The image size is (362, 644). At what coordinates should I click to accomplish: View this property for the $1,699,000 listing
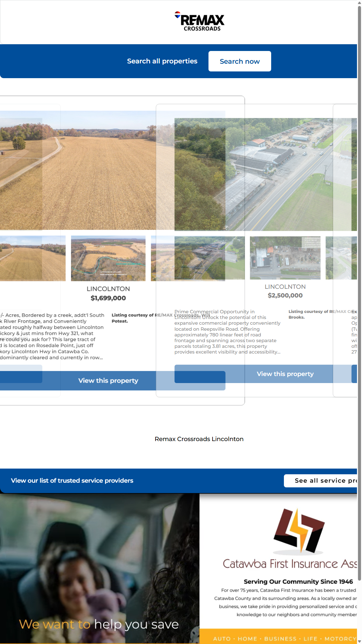[108, 381]
